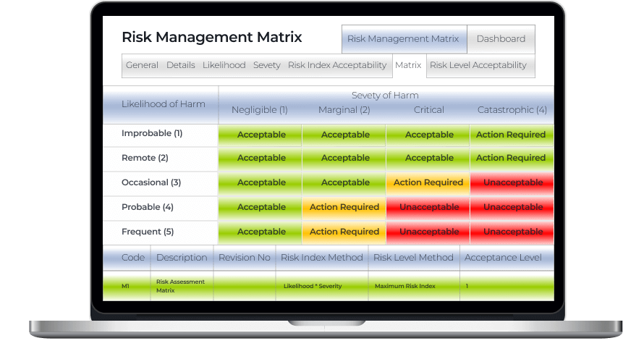
Task: Sort by the Revision No column header
Action: (x=244, y=258)
